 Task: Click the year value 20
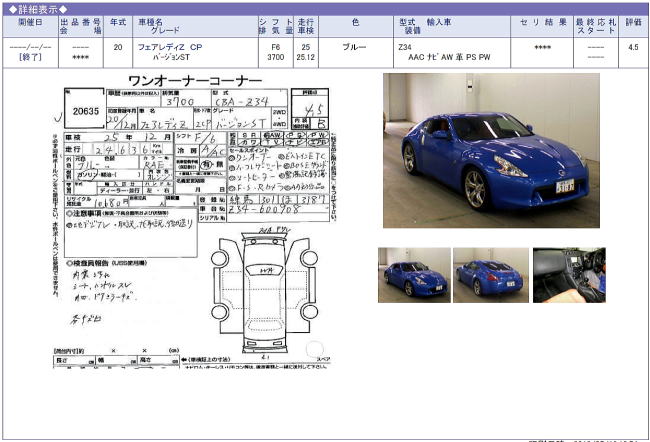(118, 47)
